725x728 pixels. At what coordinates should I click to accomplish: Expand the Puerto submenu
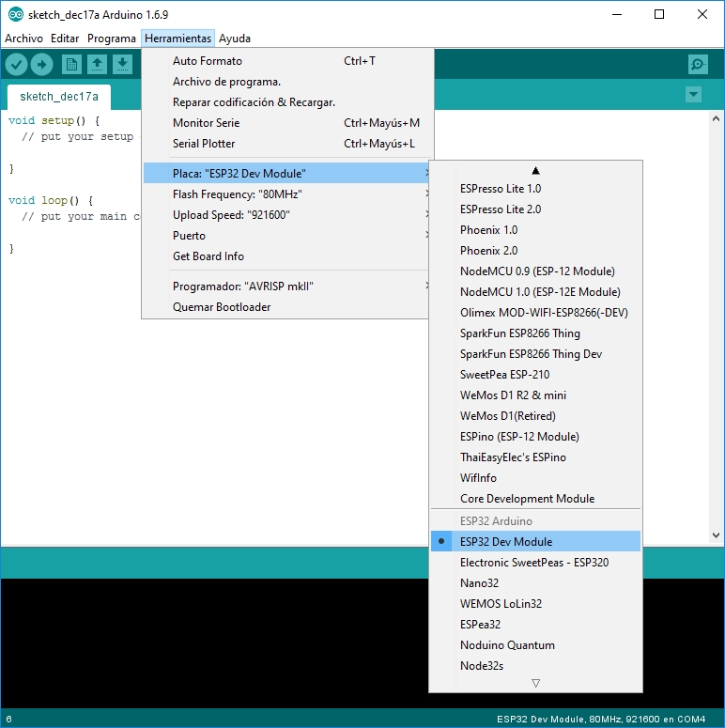[x=287, y=236]
